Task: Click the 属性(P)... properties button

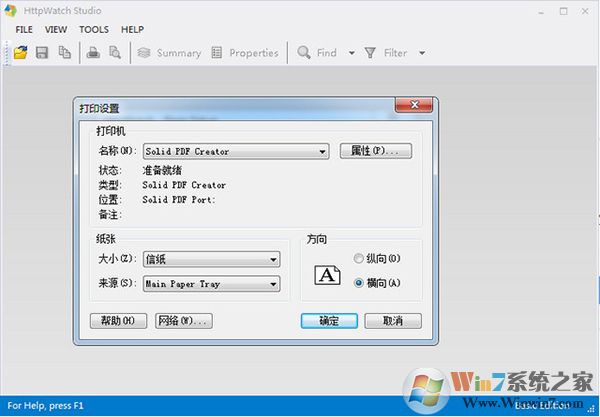Action: tap(376, 151)
